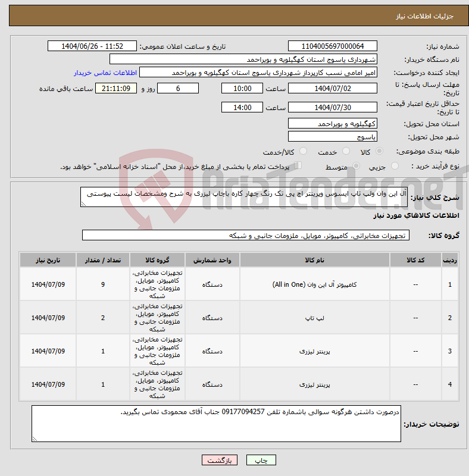Click the کامپیوتر آل این وان (All in One) cell
Image resolution: width=469 pixels, height=476 pixels.
coord(315,284)
